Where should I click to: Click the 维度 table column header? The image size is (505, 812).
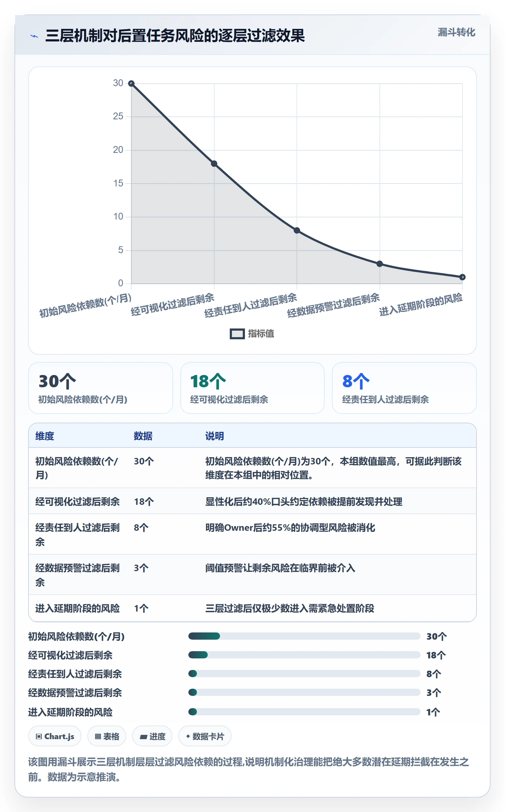(45, 436)
